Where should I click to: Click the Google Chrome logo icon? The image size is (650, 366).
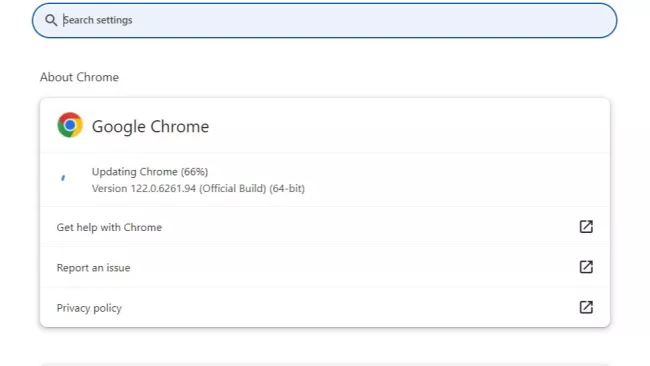tap(70, 125)
